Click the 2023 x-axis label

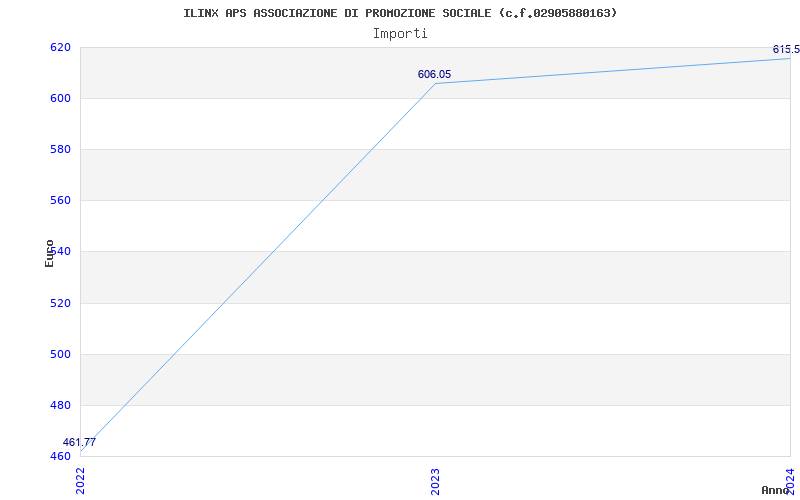[x=435, y=481]
